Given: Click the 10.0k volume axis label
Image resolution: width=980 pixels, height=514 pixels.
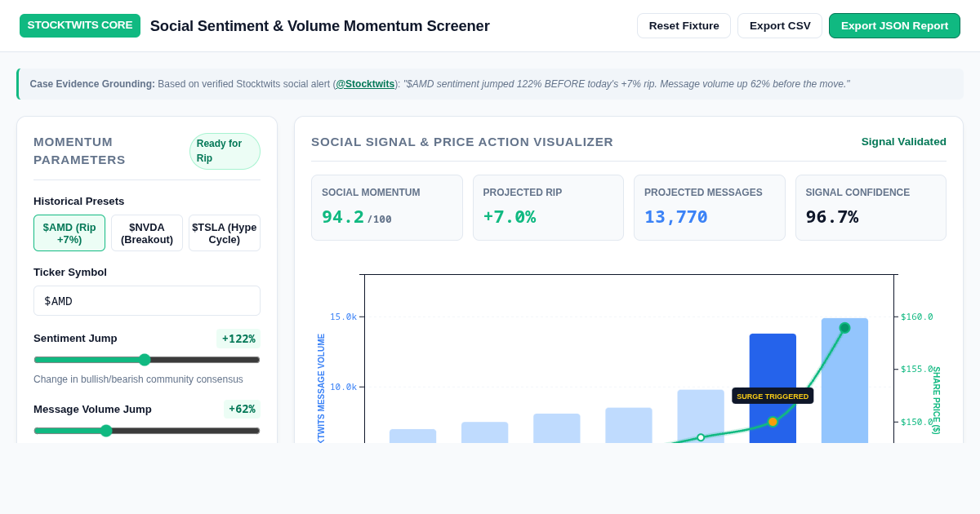Looking at the screenshot, I should (x=343, y=387).
